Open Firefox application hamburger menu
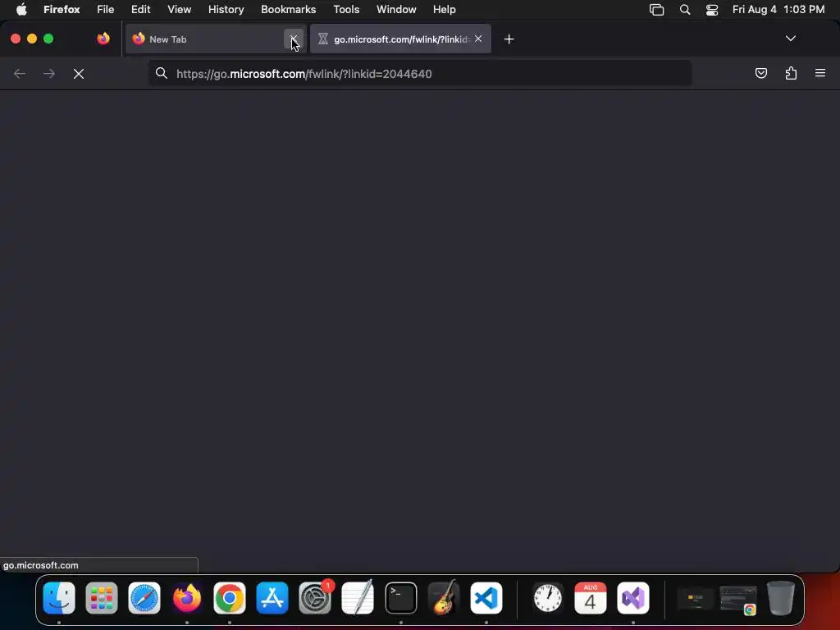 pos(820,73)
